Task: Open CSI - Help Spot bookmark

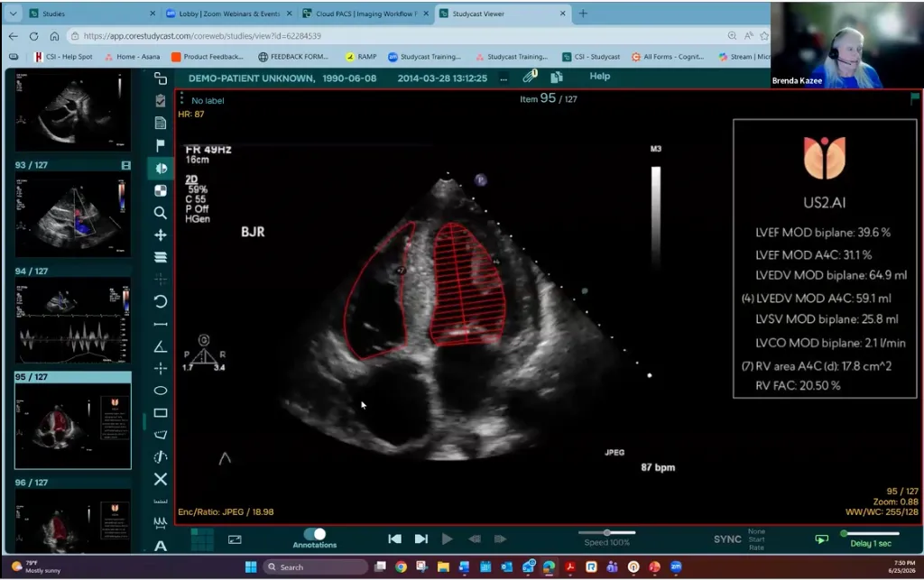Action: coord(64,57)
